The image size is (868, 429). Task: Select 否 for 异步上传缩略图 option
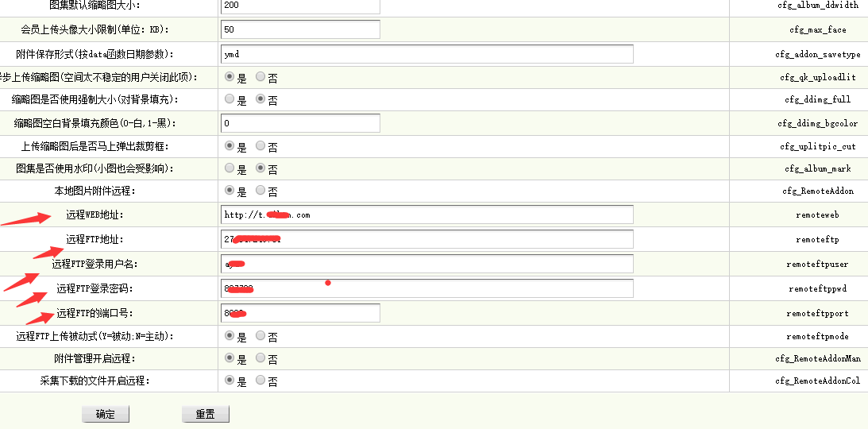point(260,76)
